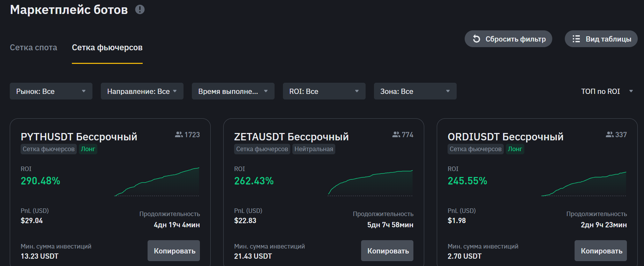
Task: Click the ZETAUSDT Бессрочный title
Action: 291,136
